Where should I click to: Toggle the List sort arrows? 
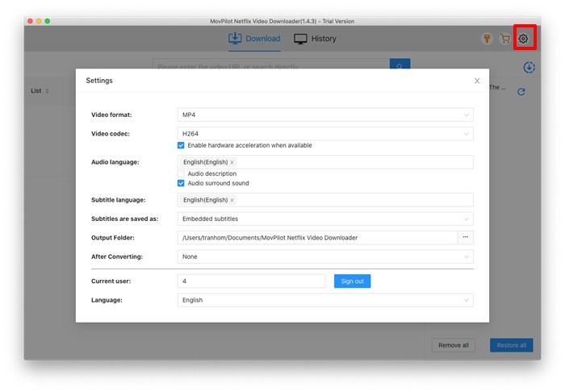point(47,91)
